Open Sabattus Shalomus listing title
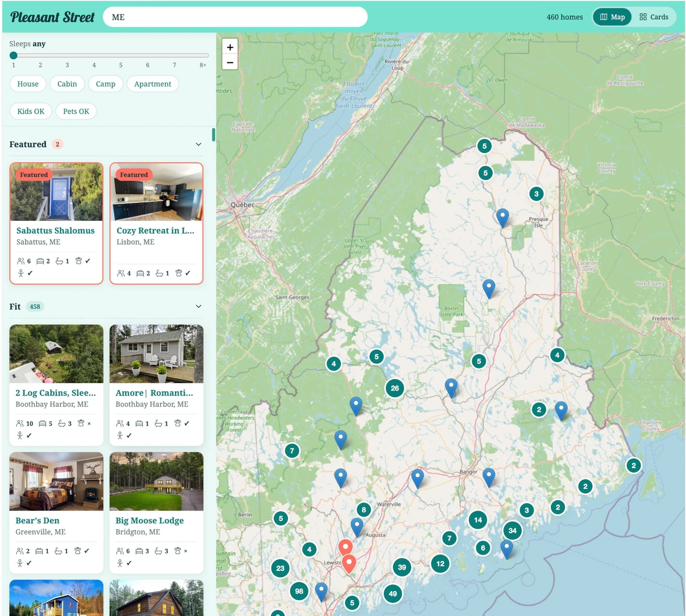Image resolution: width=686 pixels, height=616 pixels. (x=56, y=230)
